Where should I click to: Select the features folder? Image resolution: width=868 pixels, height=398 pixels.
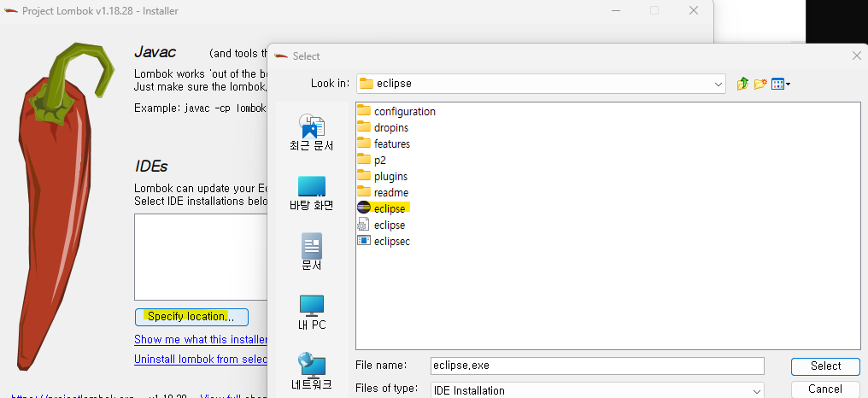pyautogui.click(x=384, y=144)
